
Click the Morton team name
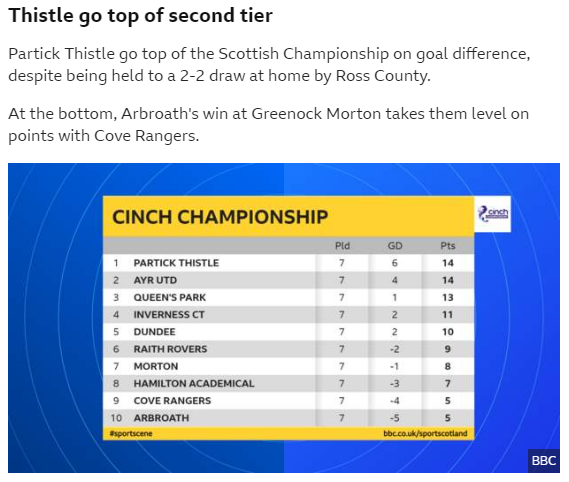tap(156, 366)
